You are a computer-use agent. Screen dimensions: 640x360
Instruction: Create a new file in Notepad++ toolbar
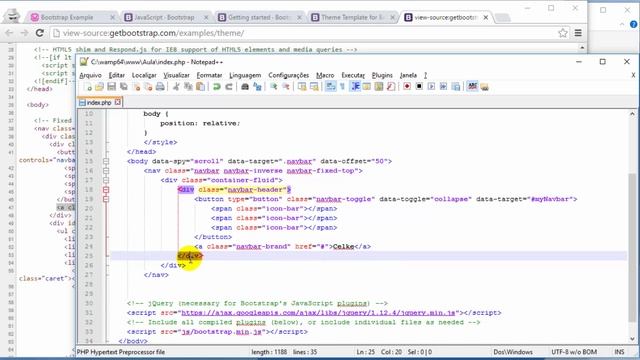click(x=88, y=87)
